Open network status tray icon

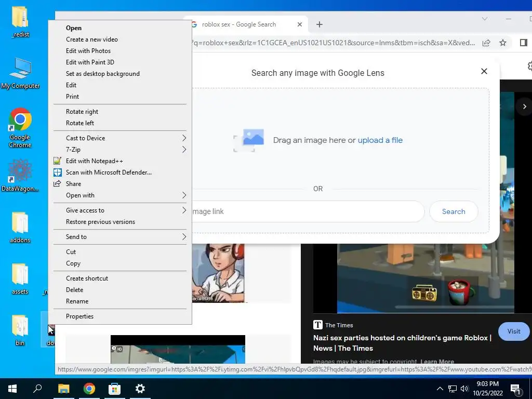click(453, 389)
